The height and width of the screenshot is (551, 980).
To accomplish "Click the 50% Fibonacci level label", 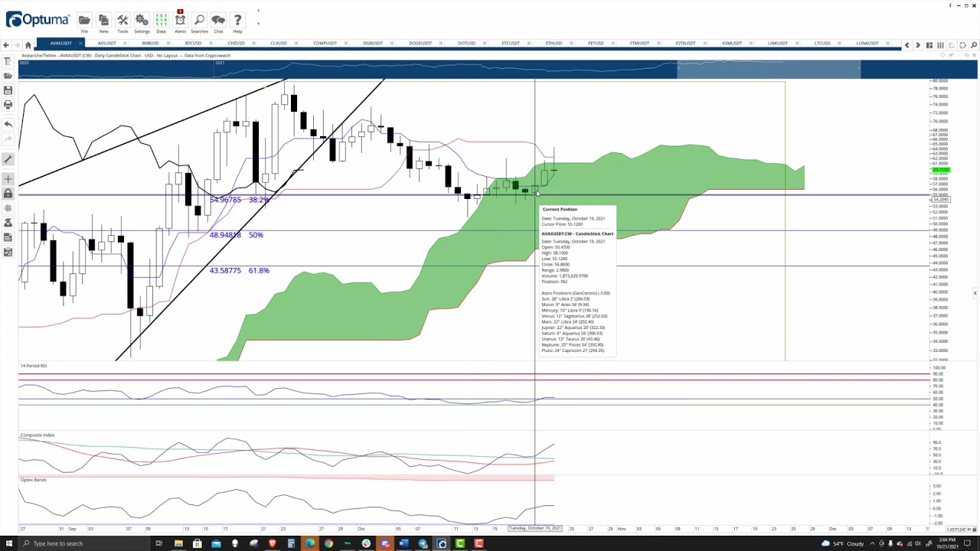I will (x=256, y=235).
